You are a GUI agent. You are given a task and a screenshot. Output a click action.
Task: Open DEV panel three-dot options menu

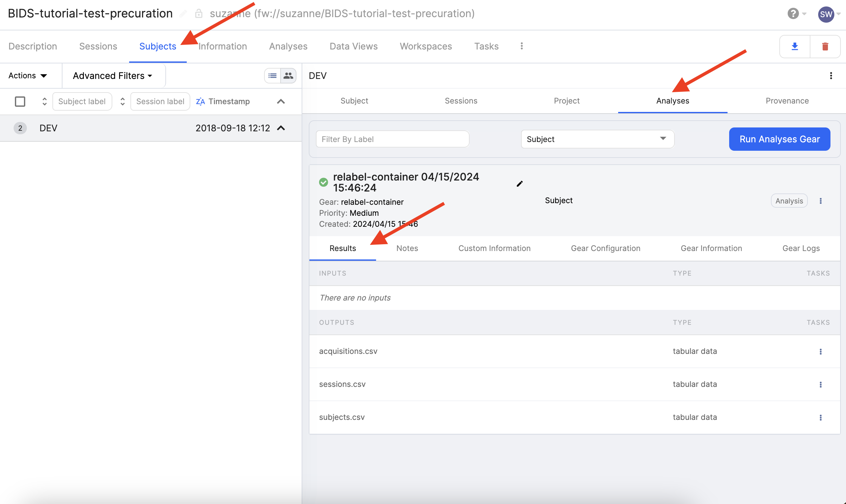[831, 75]
